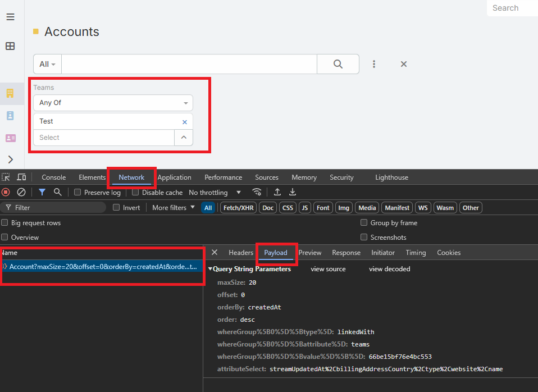Screen dimensions: 538x392
Task: Open the Any Of dropdown
Action: pos(113,103)
